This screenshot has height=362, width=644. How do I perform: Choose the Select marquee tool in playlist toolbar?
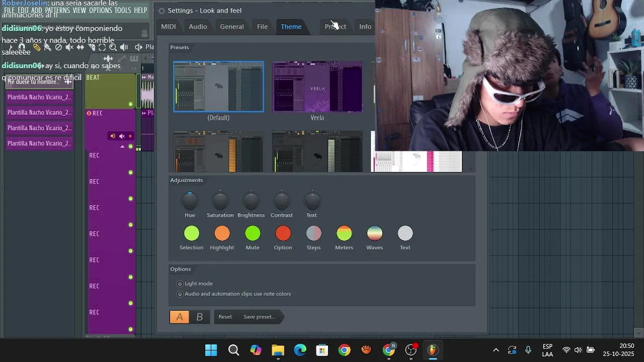(x=102, y=47)
